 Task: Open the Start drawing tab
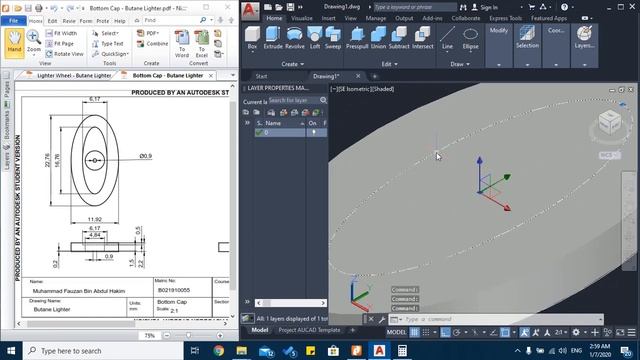pyautogui.click(x=261, y=76)
